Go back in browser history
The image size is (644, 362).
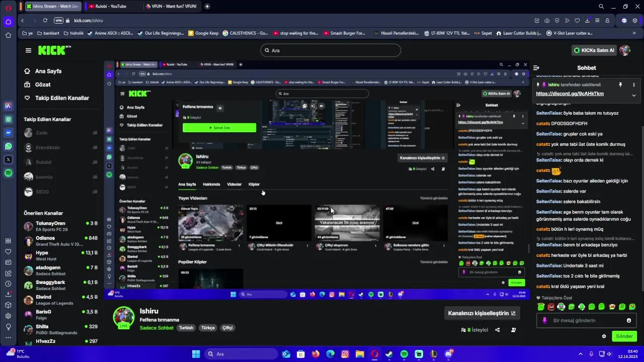[x=23, y=21]
